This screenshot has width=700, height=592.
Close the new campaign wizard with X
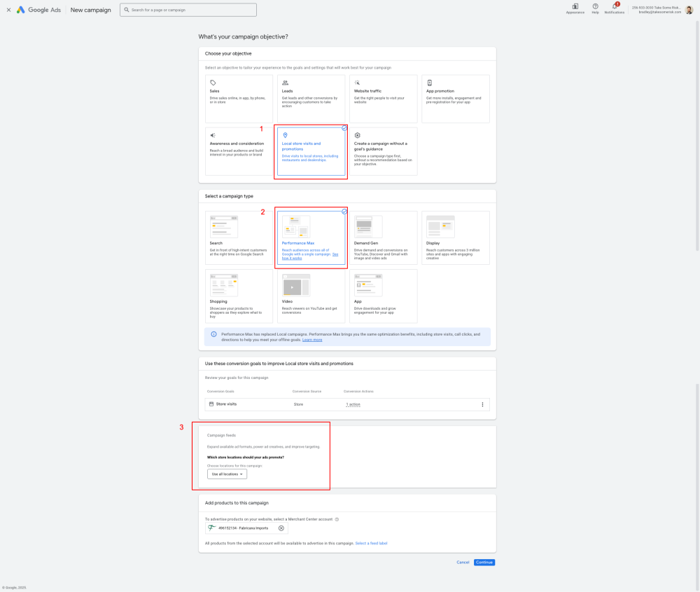pyautogui.click(x=8, y=10)
